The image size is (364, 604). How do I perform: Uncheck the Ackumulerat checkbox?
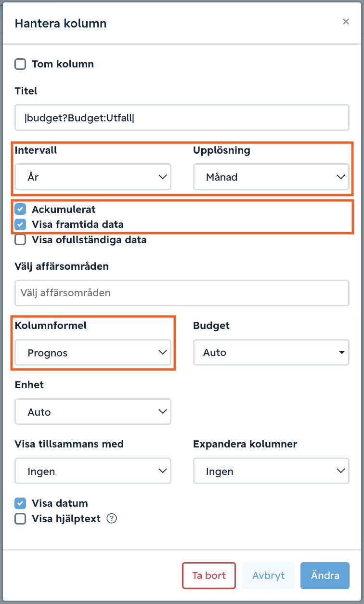pos(20,209)
